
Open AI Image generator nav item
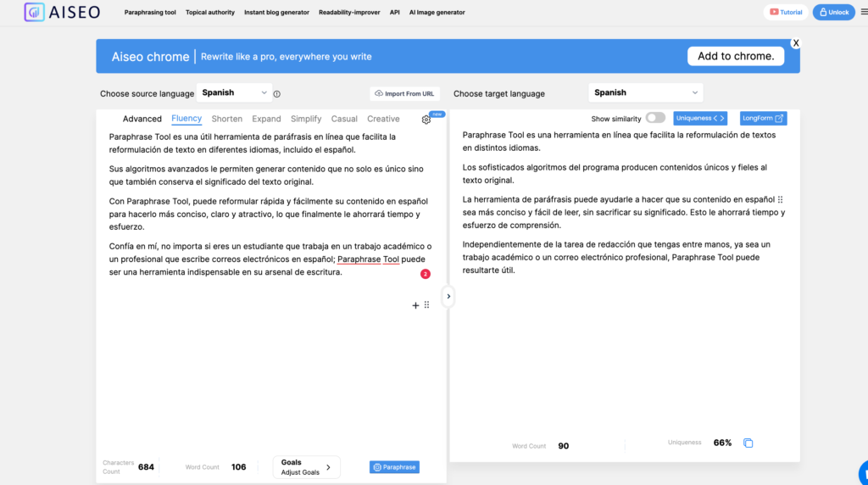437,12
